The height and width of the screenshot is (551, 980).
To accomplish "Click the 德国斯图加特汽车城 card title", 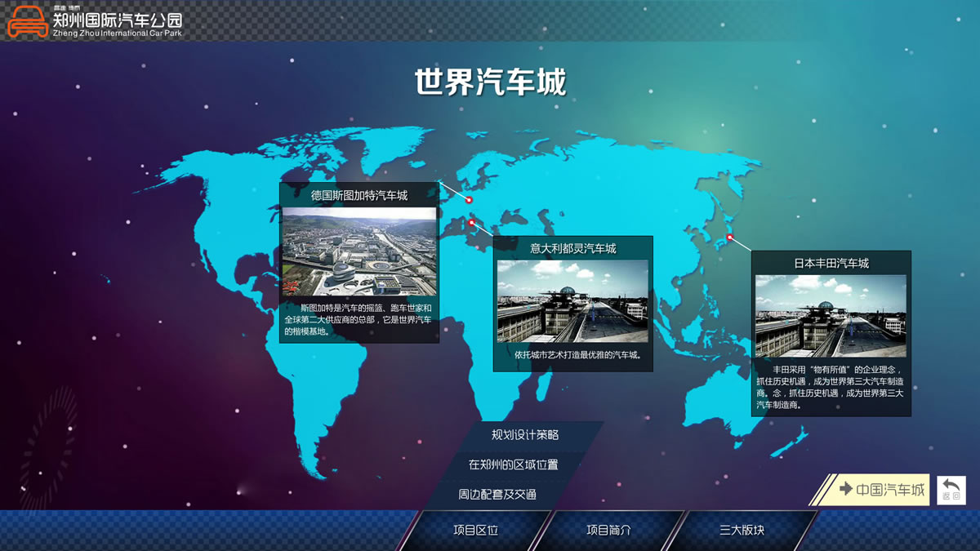I will tap(359, 195).
